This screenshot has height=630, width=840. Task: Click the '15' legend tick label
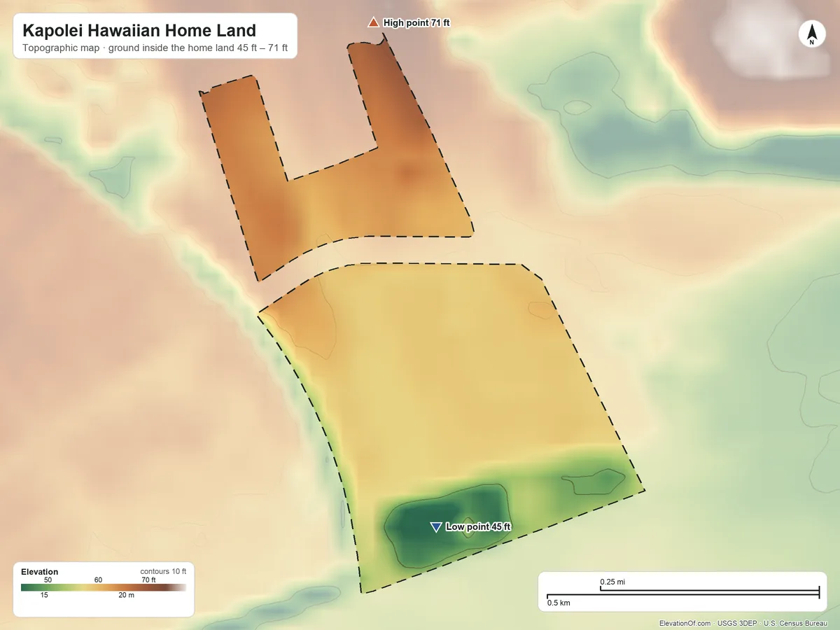coord(44,596)
